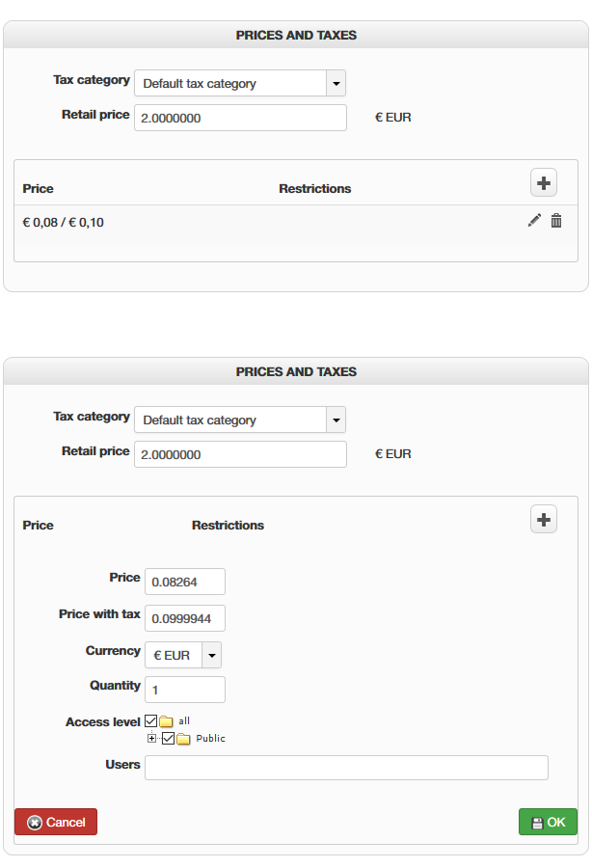Viewport: 592px width, 868px height.
Task: Focus the Retail price field in the upper panel
Action: point(240,118)
